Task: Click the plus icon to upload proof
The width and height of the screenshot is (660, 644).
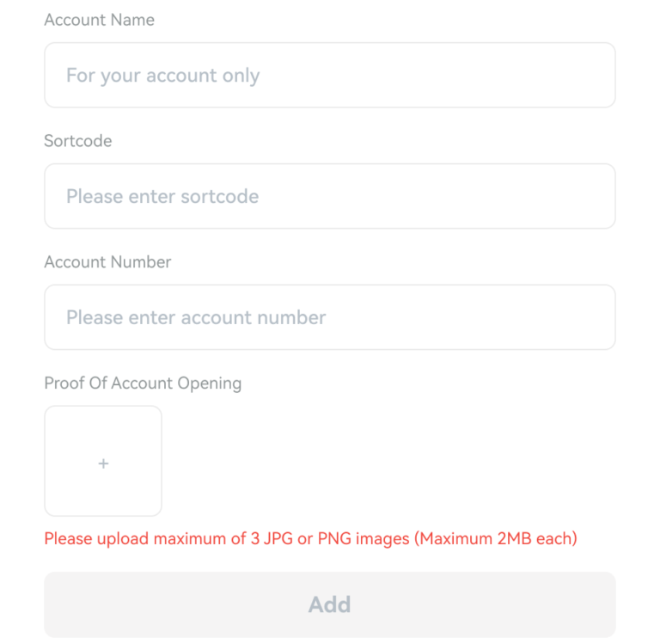Action: pyautogui.click(x=103, y=463)
